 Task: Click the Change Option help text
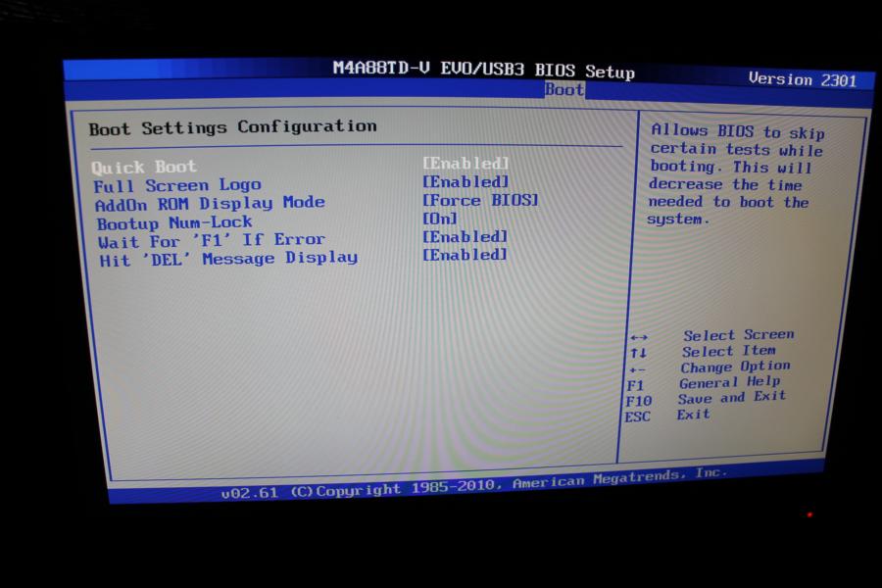(x=735, y=367)
